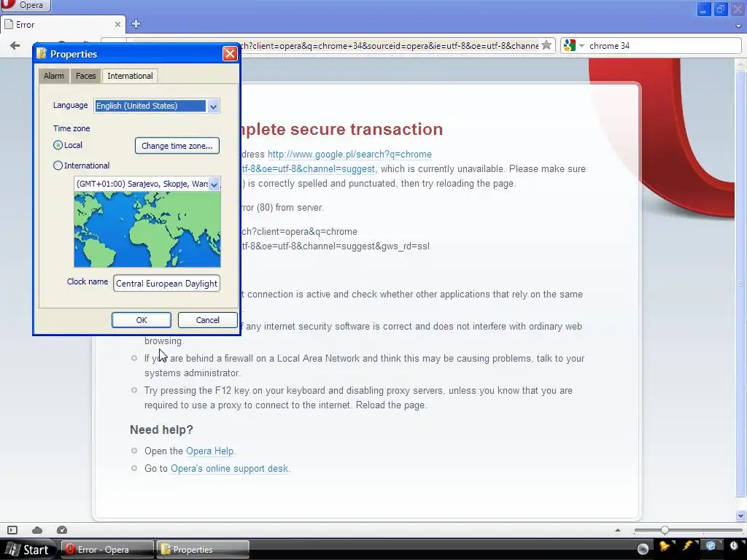Viewport: 747px width, 560px height.
Task: Click Change time zone button
Action: 177,146
